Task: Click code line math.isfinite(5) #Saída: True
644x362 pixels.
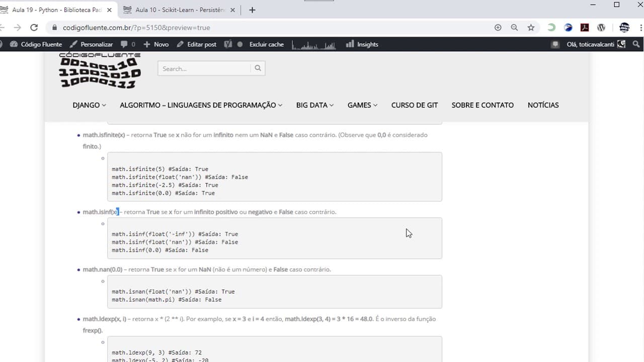Action: 160,169
